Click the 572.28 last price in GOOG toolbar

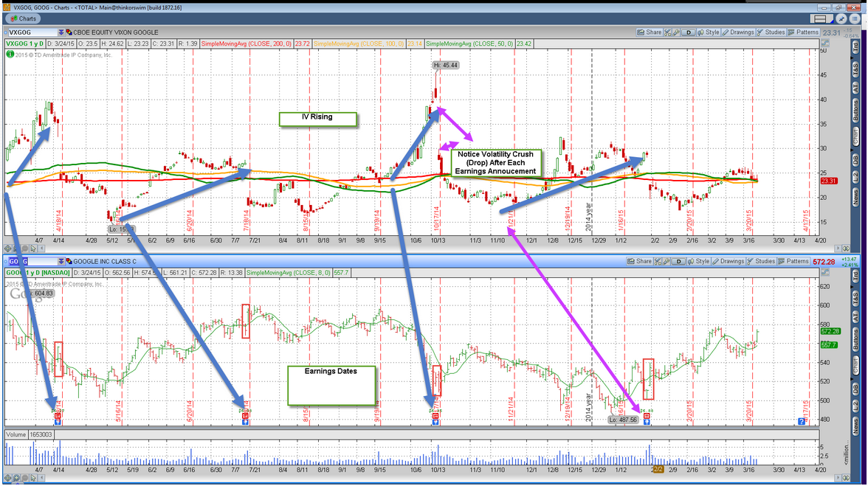[824, 262]
